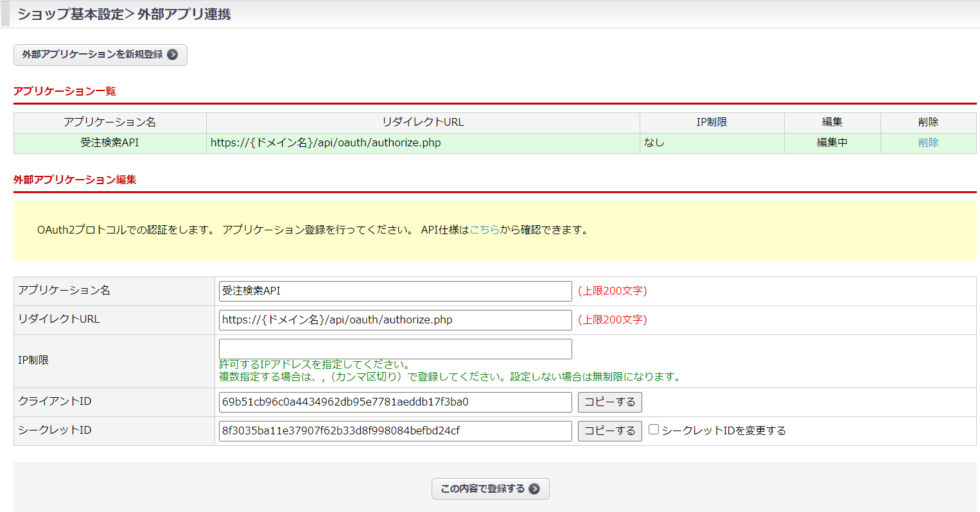Click the arrow icon on 外部アプリケーションを新規登録
The height and width of the screenshot is (512, 980).
[x=172, y=55]
